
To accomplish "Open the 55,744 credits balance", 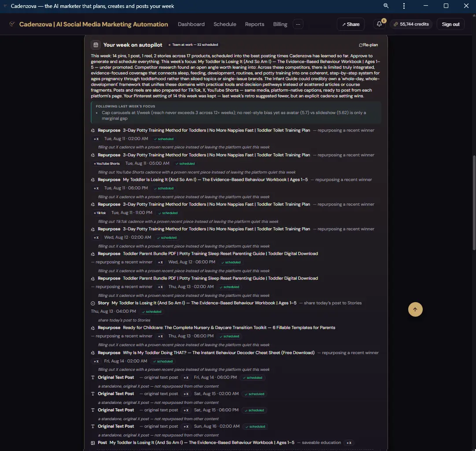I will 411,24.
